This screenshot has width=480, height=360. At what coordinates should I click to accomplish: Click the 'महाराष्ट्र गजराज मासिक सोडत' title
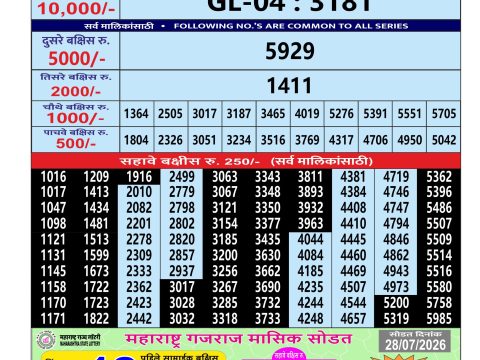tap(238, 339)
